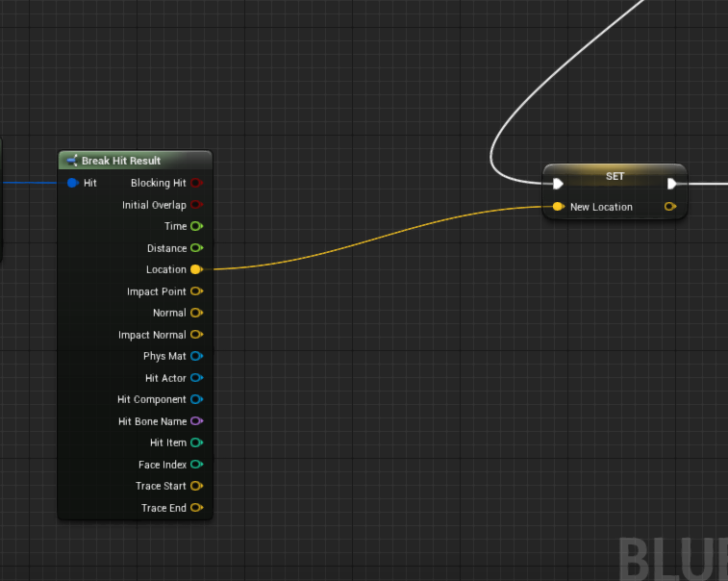Image resolution: width=728 pixels, height=581 pixels.
Task: Click the Hit Item output pin
Action: point(197,442)
